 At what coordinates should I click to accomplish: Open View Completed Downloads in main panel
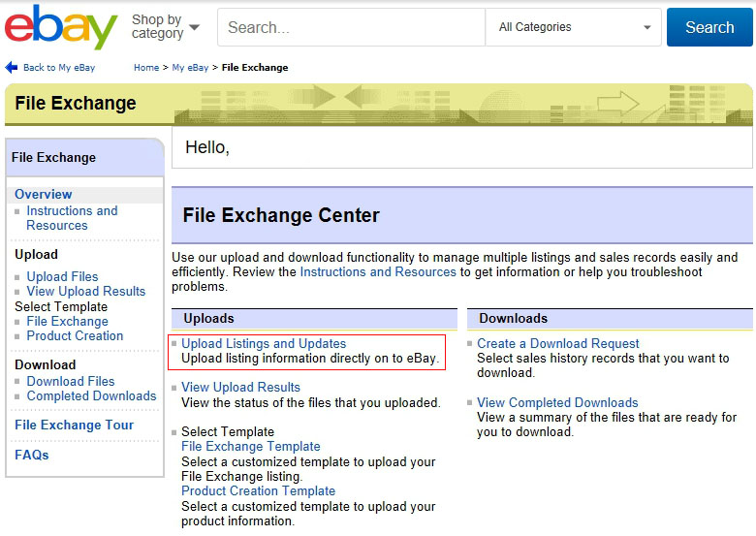pyautogui.click(x=557, y=402)
